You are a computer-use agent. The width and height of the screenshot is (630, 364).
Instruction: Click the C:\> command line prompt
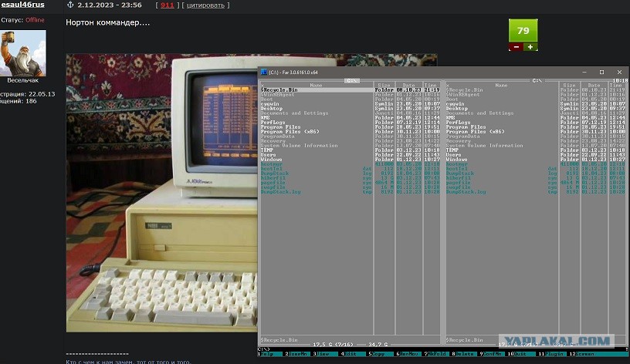pos(264,349)
